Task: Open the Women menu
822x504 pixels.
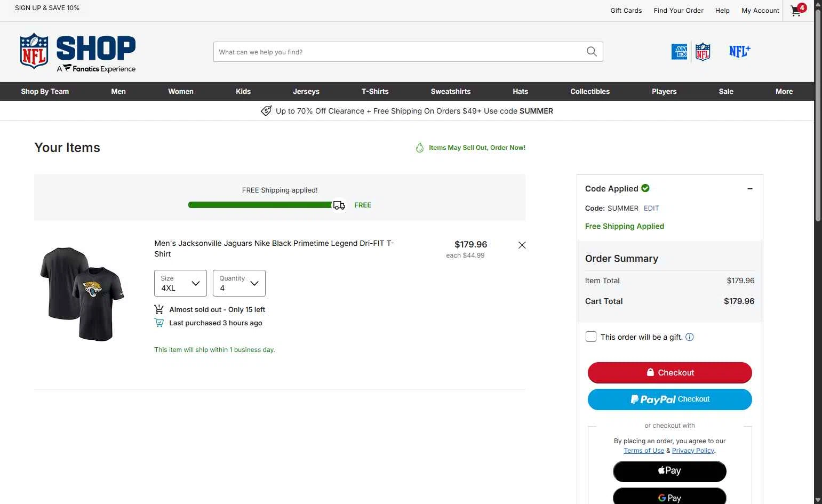Action: point(181,91)
